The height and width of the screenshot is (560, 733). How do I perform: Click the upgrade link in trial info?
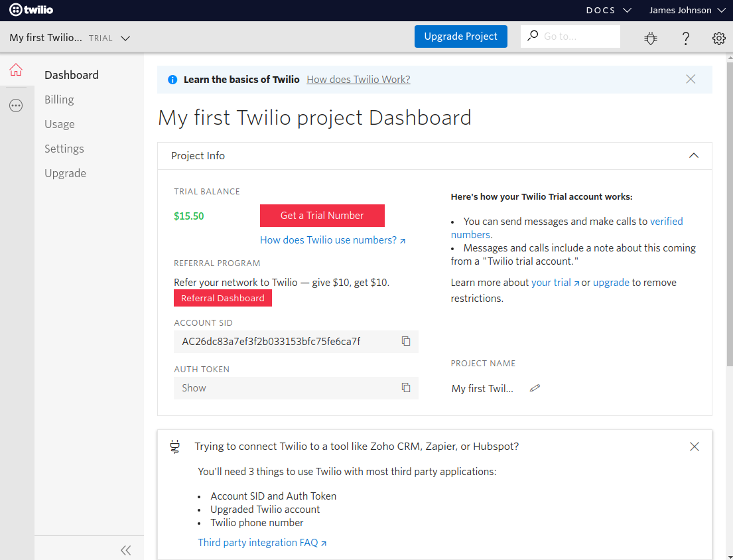[611, 283]
